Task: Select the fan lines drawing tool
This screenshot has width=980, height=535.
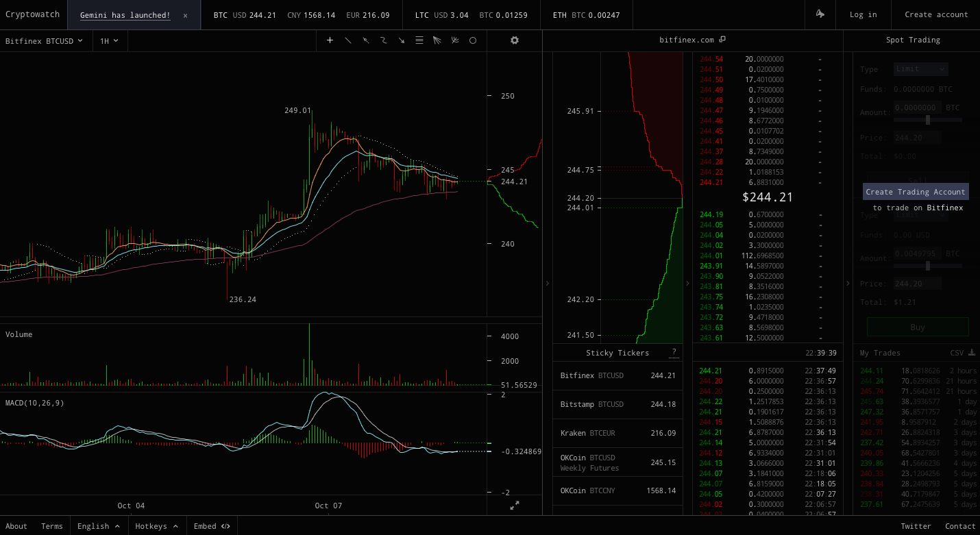Action: [437, 40]
